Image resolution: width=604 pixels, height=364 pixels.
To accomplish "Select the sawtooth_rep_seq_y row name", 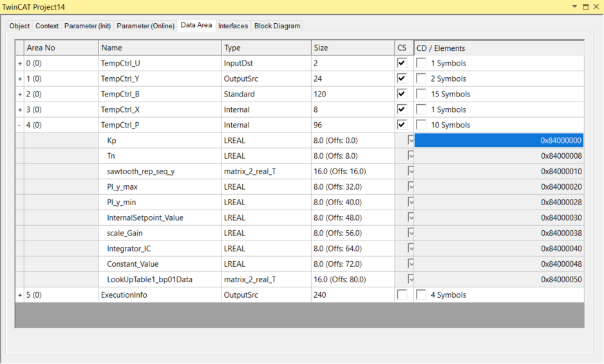I will [140, 172].
